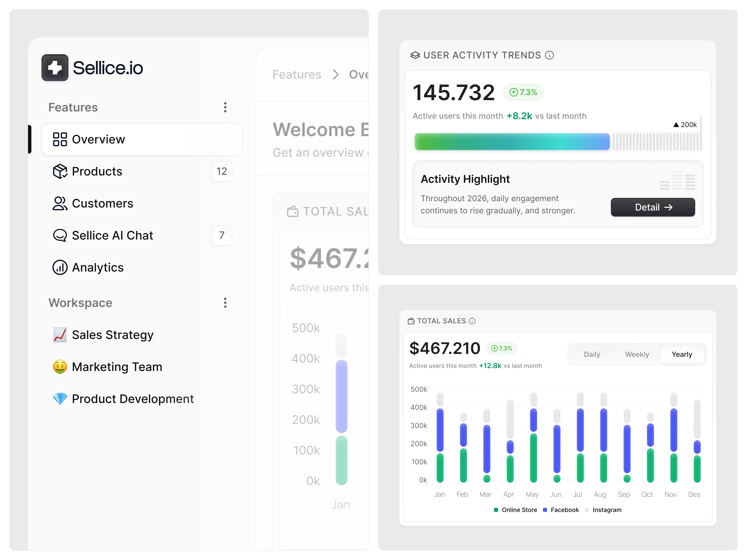Click the Overview grid icon
Image resolution: width=747 pixels, height=560 pixels.
(x=60, y=139)
